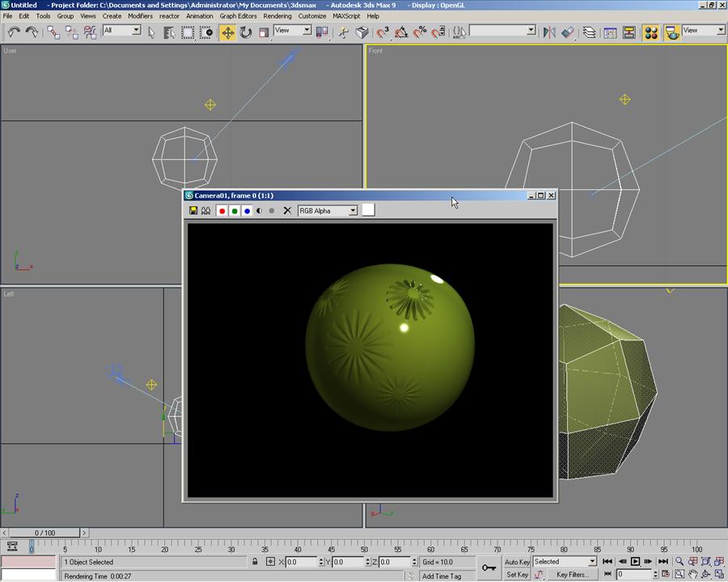Screen dimensions: 728x582
Task: Select the Move tool in toolbar
Action: click(227, 32)
